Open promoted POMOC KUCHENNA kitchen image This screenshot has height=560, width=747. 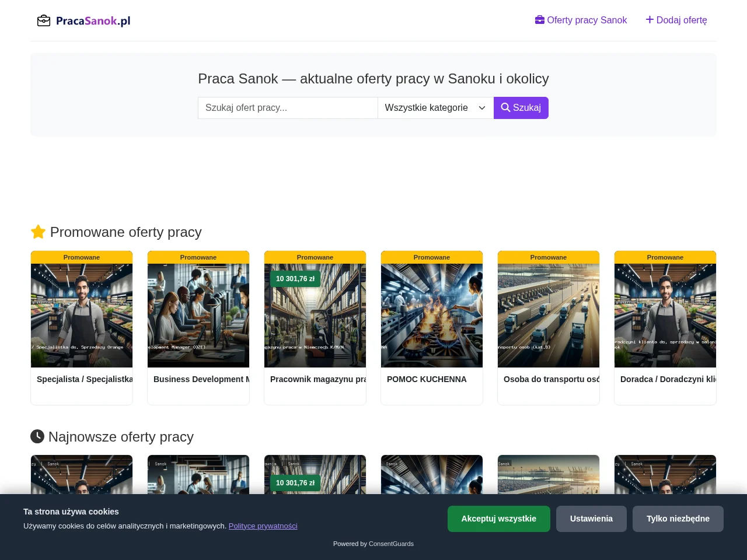[x=432, y=316]
